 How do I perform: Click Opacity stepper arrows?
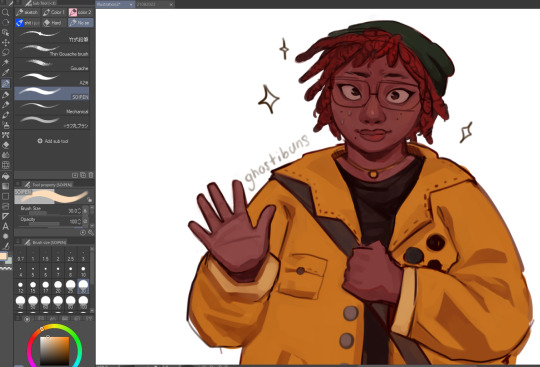coord(80,221)
